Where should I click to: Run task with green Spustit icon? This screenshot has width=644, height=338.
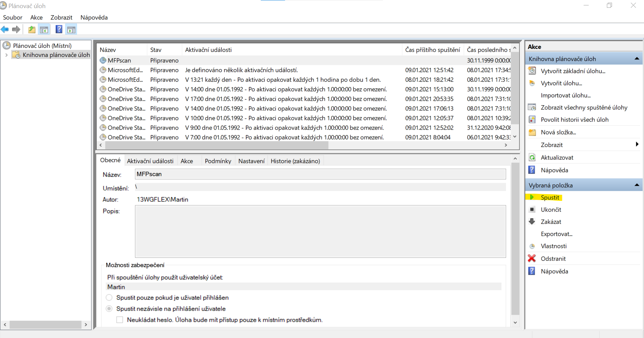(x=532, y=197)
